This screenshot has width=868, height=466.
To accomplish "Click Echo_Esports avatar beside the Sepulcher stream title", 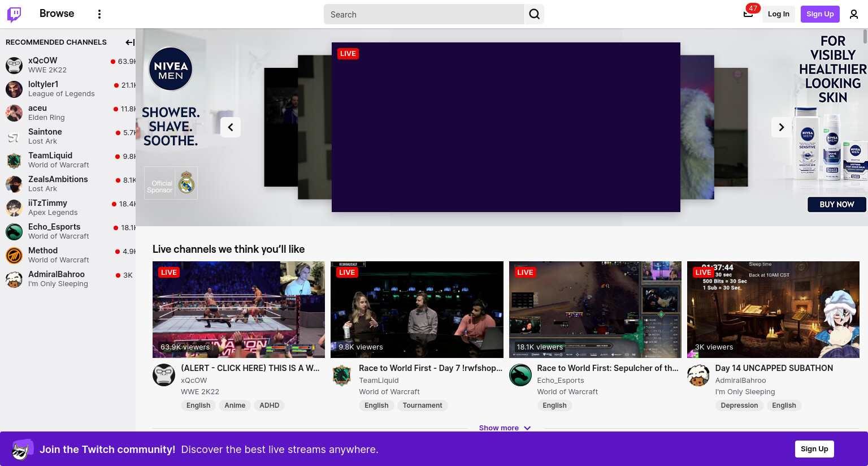I will click(520, 375).
